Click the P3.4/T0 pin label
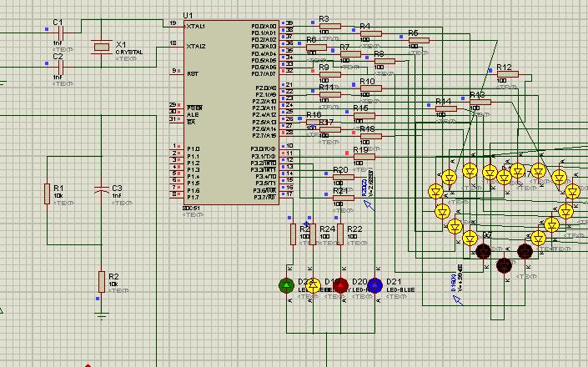 coord(266,177)
